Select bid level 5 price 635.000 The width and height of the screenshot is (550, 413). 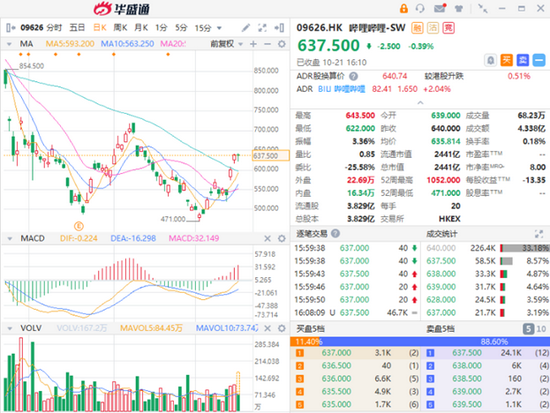click(x=336, y=405)
